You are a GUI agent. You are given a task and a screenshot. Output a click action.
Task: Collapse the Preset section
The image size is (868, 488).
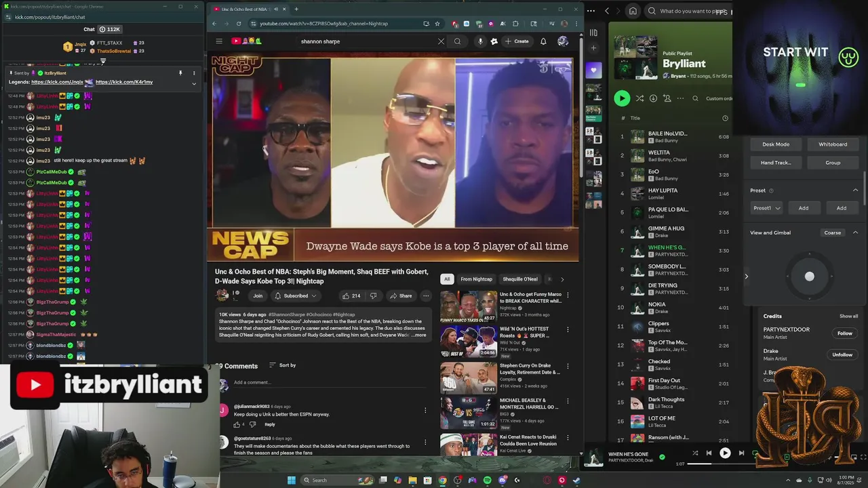coord(855,190)
